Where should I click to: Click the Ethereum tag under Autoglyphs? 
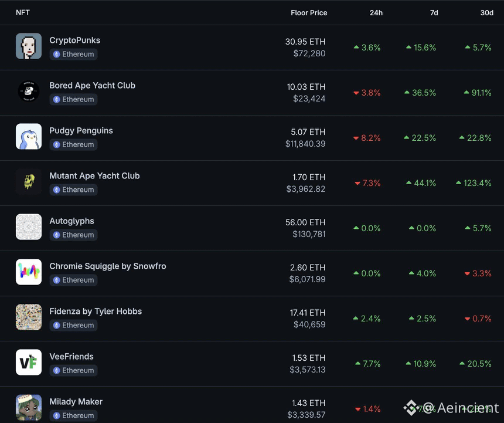(x=74, y=235)
